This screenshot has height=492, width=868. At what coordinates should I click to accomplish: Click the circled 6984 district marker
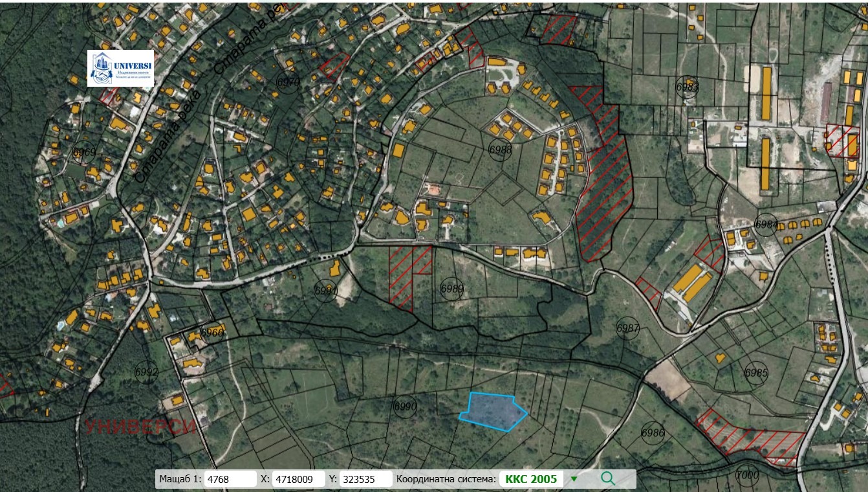[x=766, y=224]
